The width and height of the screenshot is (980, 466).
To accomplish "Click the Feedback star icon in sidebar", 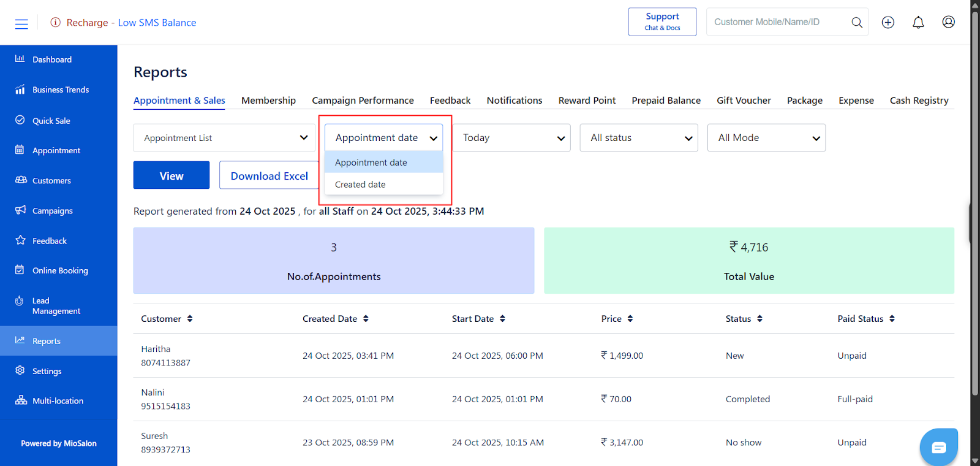I will pos(21,240).
